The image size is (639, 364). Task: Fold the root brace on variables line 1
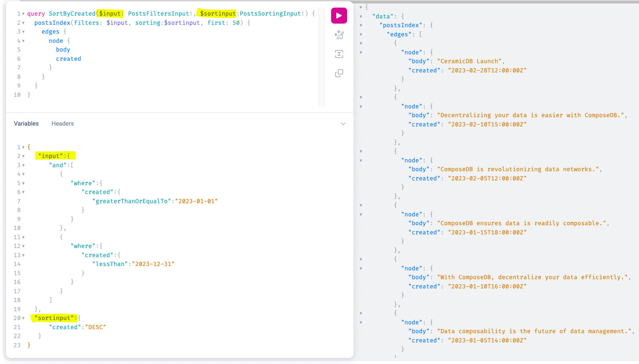(23, 148)
